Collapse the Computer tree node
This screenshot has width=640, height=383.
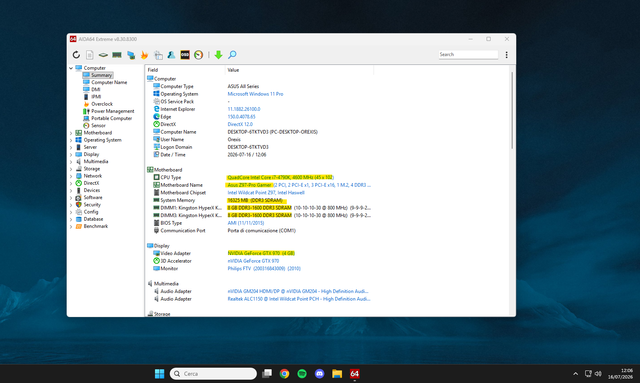(x=71, y=68)
